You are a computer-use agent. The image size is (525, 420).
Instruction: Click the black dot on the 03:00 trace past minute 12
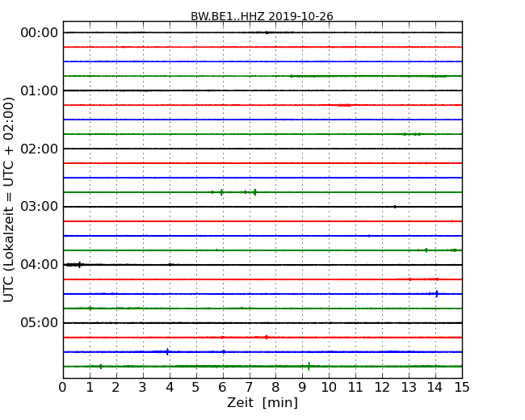395,207
